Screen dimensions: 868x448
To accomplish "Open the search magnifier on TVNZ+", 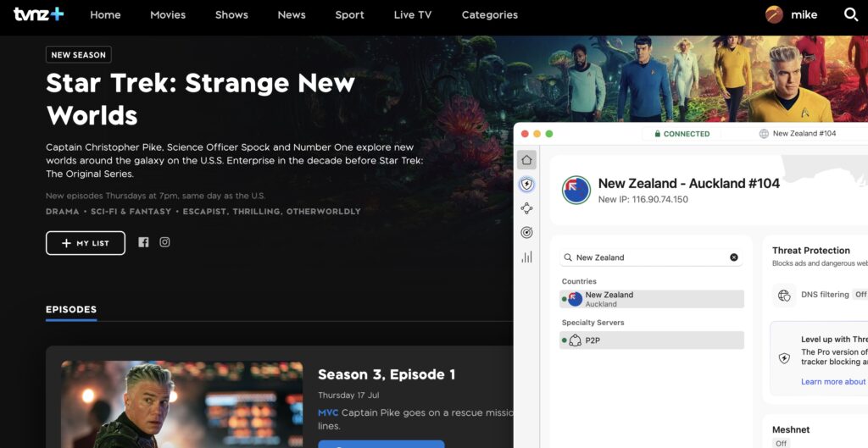I will click(851, 15).
